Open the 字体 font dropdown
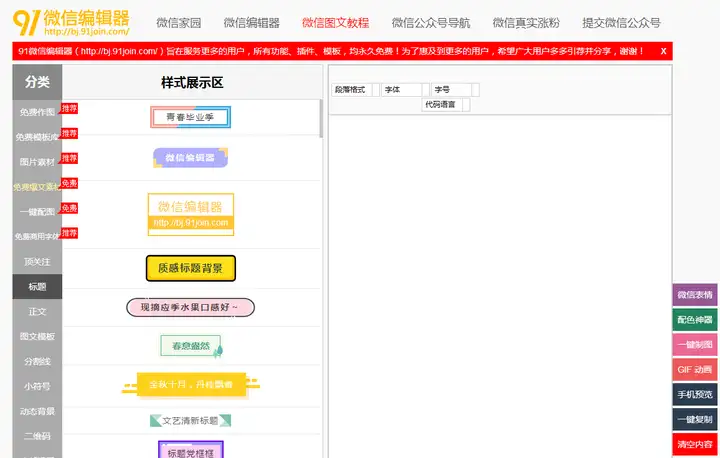The height and width of the screenshot is (458, 720). point(405,90)
